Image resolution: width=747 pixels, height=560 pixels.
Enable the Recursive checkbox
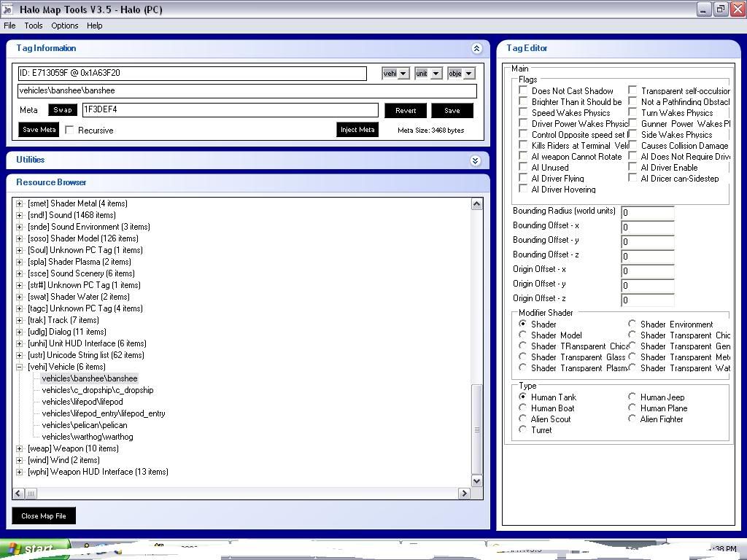69,130
